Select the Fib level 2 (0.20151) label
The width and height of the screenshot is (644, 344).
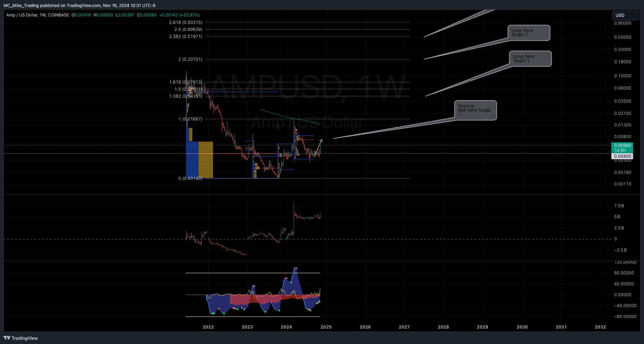coord(190,59)
